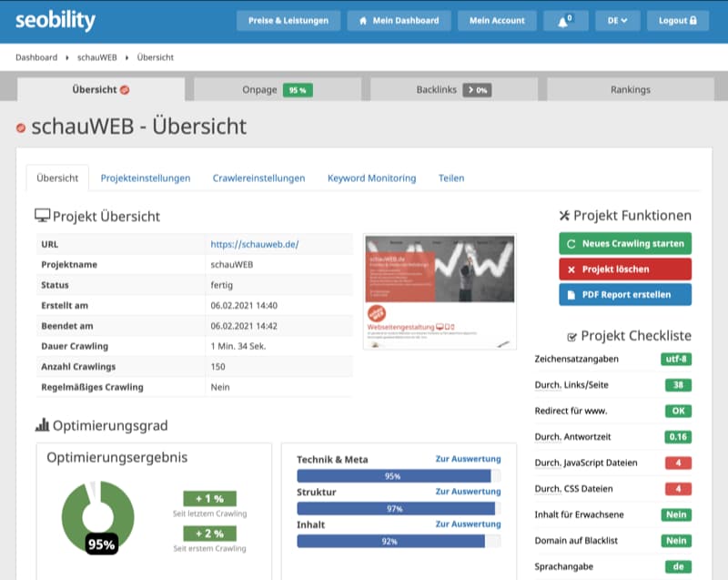Open Mein Account
Screen dimensions: 728x580
pyautogui.click(x=497, y=21)
